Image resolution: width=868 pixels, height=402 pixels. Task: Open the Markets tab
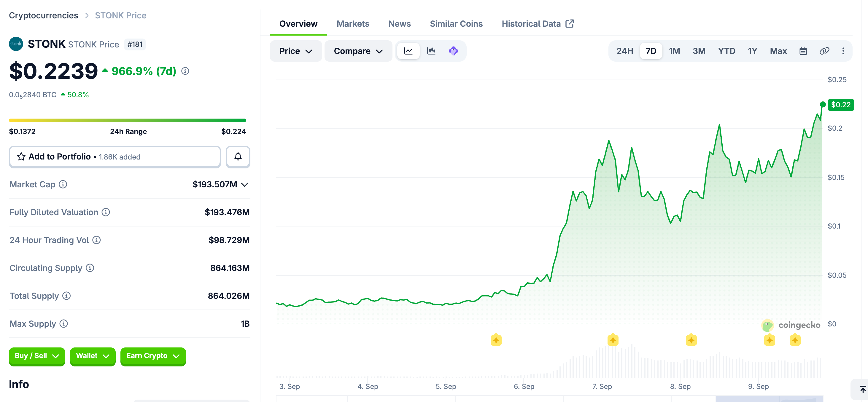pyautogui.click(x=353, y=23)
